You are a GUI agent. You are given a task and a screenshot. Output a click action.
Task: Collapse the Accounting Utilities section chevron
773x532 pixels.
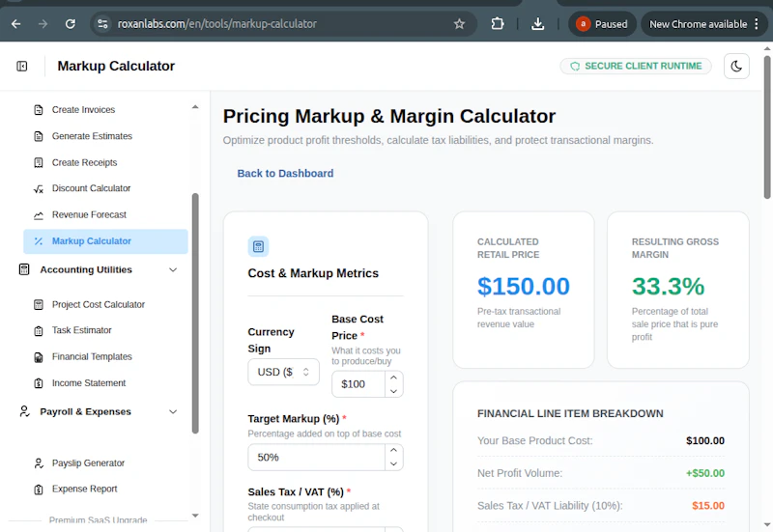pos(173,269)
